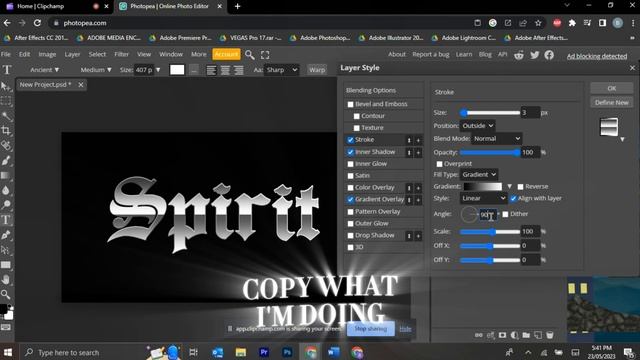This screenshot has width=640, height=360.
Task: Expand gradient preset arrow next to Gradient bar
Action: tap(509, 187)
